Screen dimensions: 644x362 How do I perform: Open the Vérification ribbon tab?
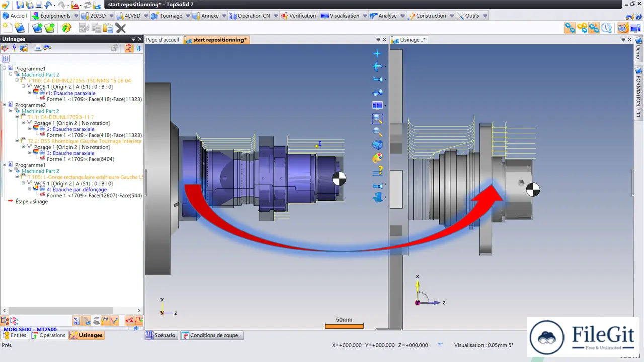click(299, 16)
